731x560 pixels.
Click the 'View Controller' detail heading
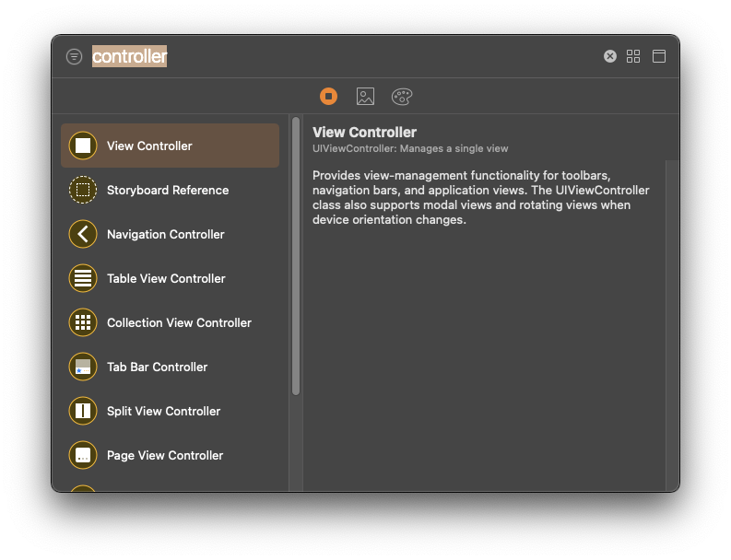point(364,133)
